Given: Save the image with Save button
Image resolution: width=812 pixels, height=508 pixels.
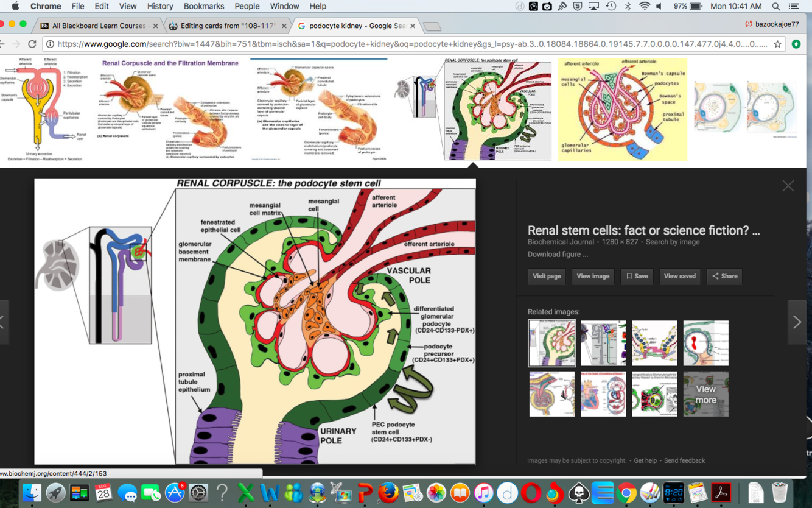Looking at the screenshot, I should [x=637, y=276].
